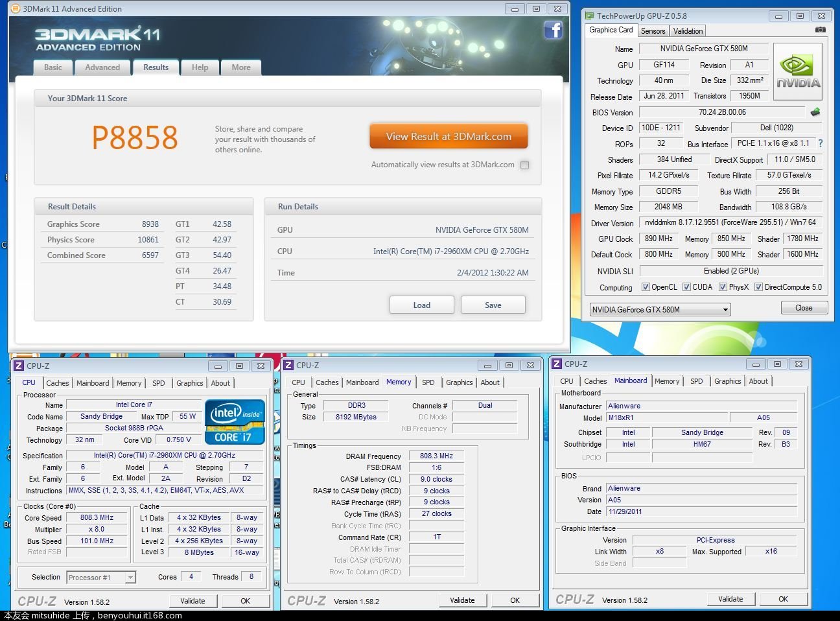Click the GPU Name field in GPU-Z
Viewport: 840px width, 621px height.
coord(704,49)
